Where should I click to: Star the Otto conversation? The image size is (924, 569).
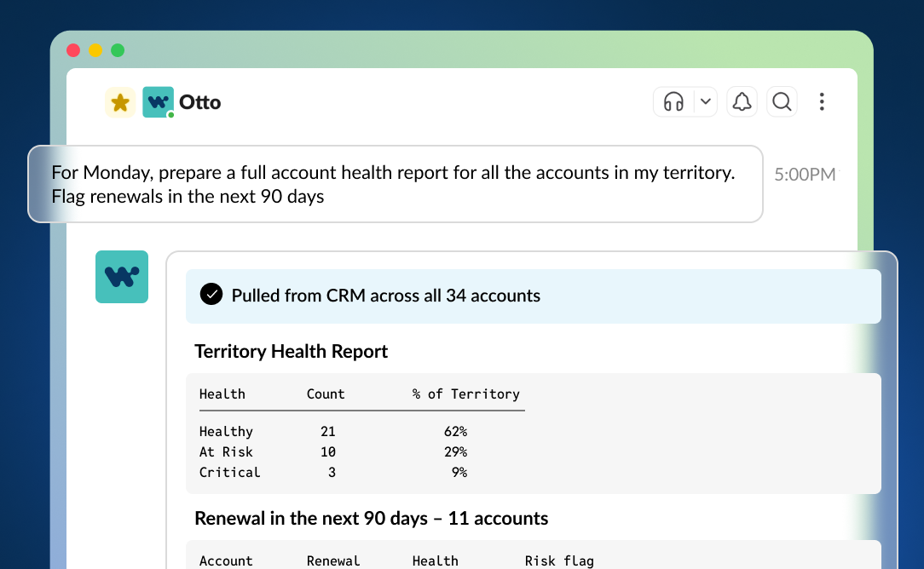click(120, 102)
